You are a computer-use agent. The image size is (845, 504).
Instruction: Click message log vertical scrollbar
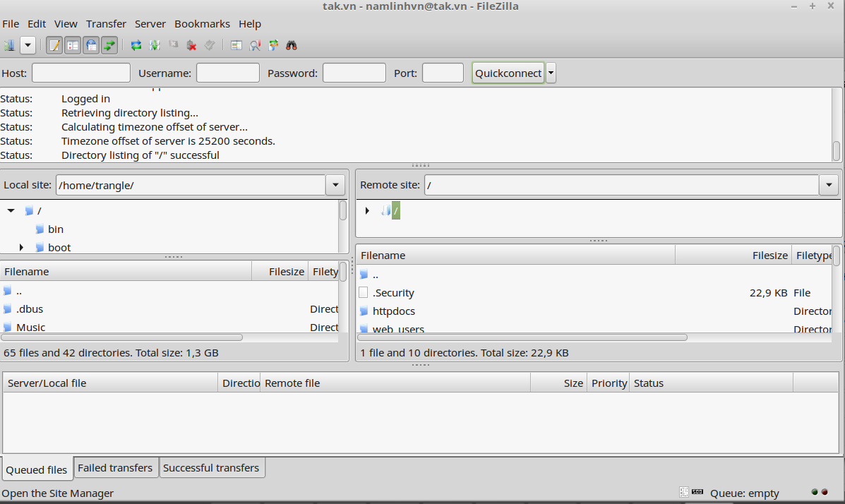pos(837,151)
